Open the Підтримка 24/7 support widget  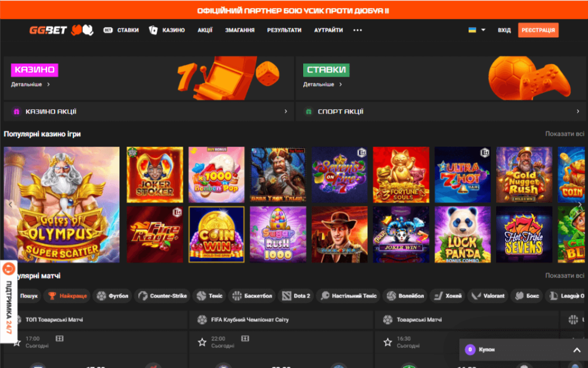9,301
